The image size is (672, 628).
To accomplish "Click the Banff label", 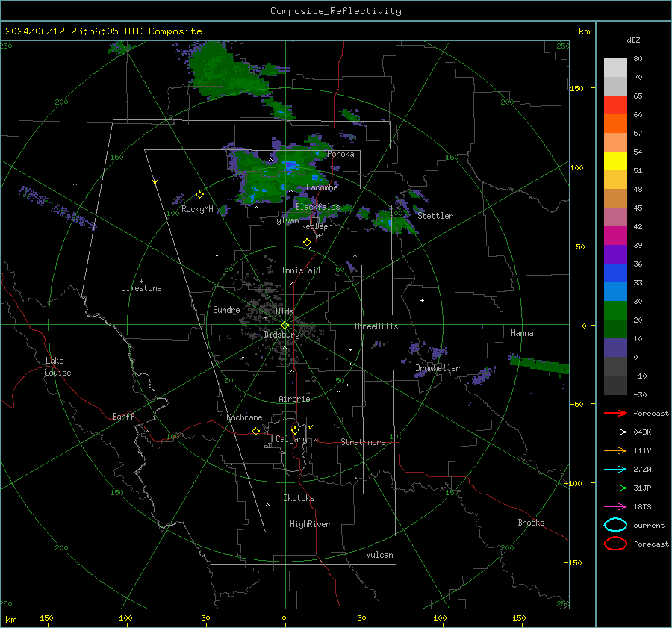I will (123, 416).
